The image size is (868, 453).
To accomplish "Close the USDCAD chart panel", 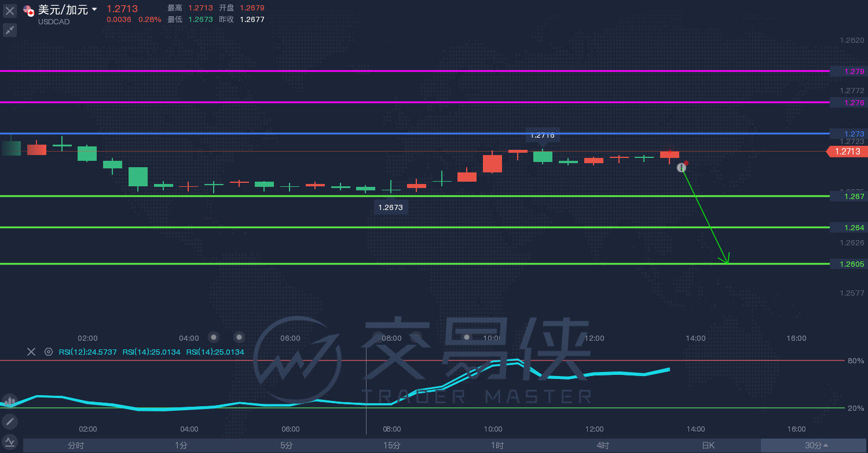I will coord(10,10).
